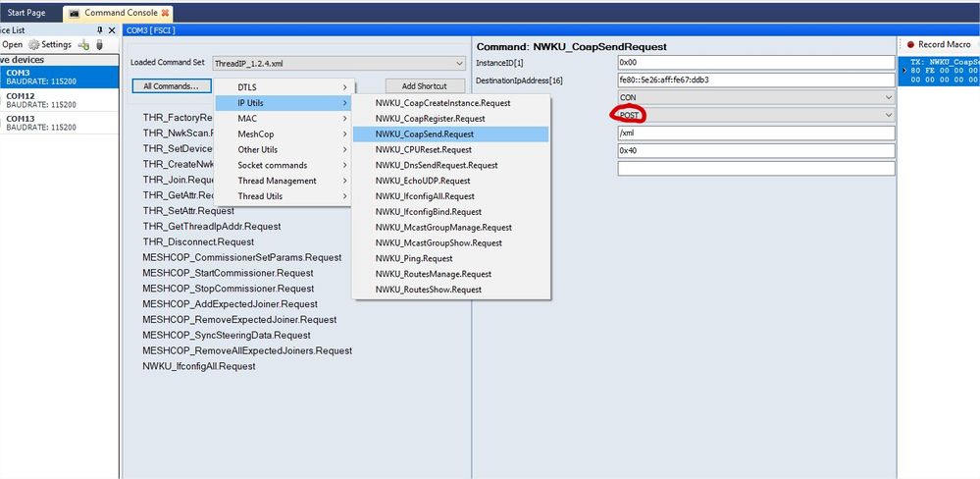This screenshot has width=980, height=479.
Task: Pin the Device List panel
Action: (x=99, y=30)
